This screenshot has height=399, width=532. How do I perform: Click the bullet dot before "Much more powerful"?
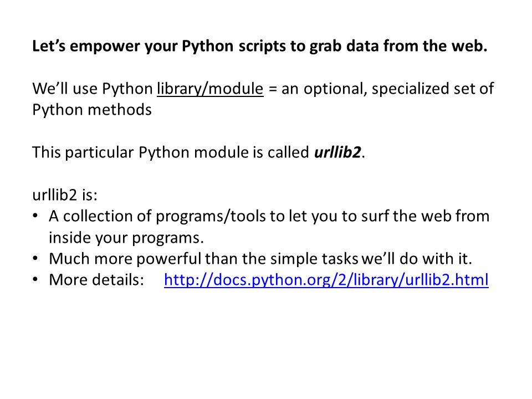coord(35,259)
